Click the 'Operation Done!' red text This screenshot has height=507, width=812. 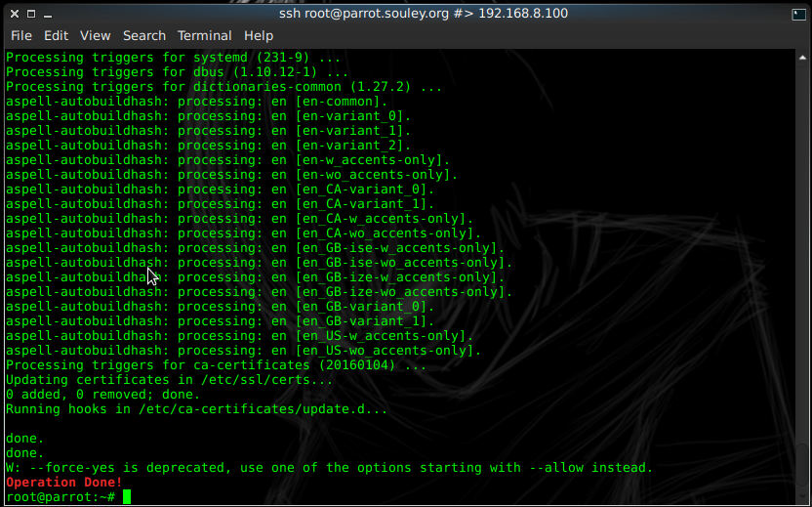coord(64,483)
